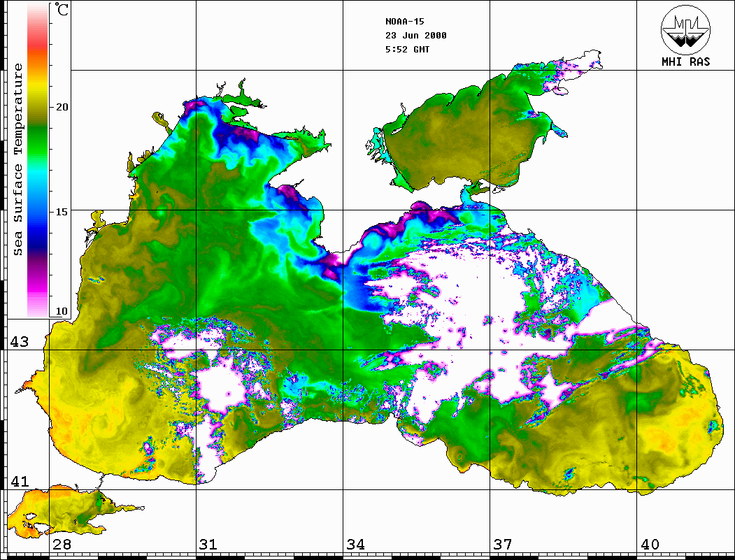Click latitude label '41'

(x=19, y=482)
